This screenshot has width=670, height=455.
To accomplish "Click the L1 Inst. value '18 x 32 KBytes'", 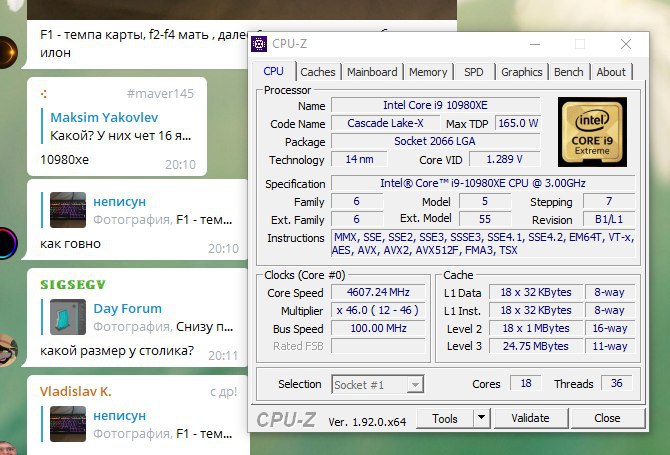I will click(536, 310).
